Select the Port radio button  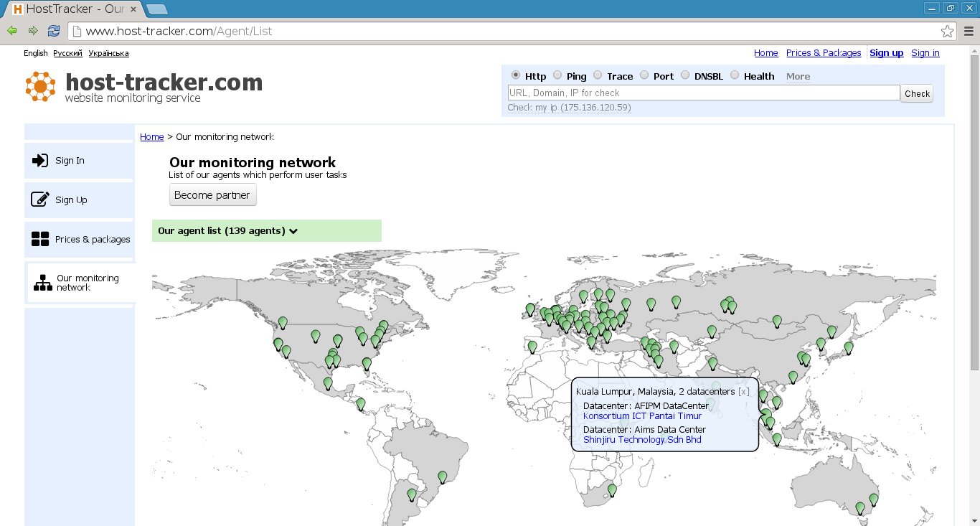tap(644, 75)
